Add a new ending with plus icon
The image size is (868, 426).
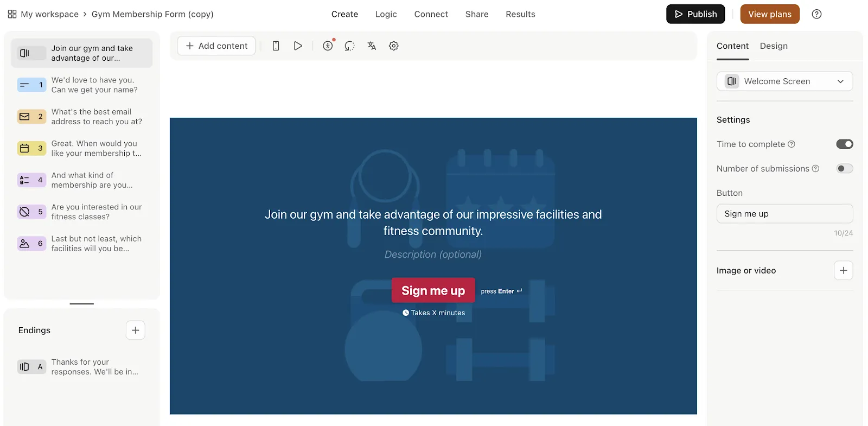(x=136, y=330)
